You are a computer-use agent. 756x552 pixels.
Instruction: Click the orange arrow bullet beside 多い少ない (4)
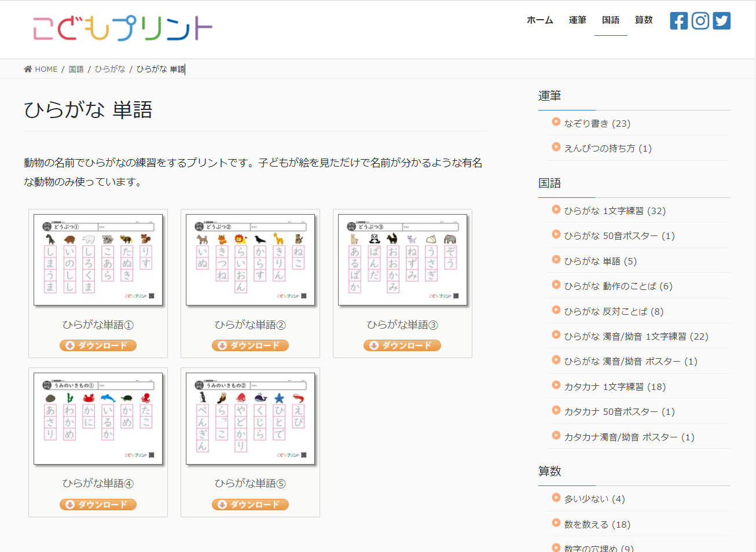click(556, 498)
